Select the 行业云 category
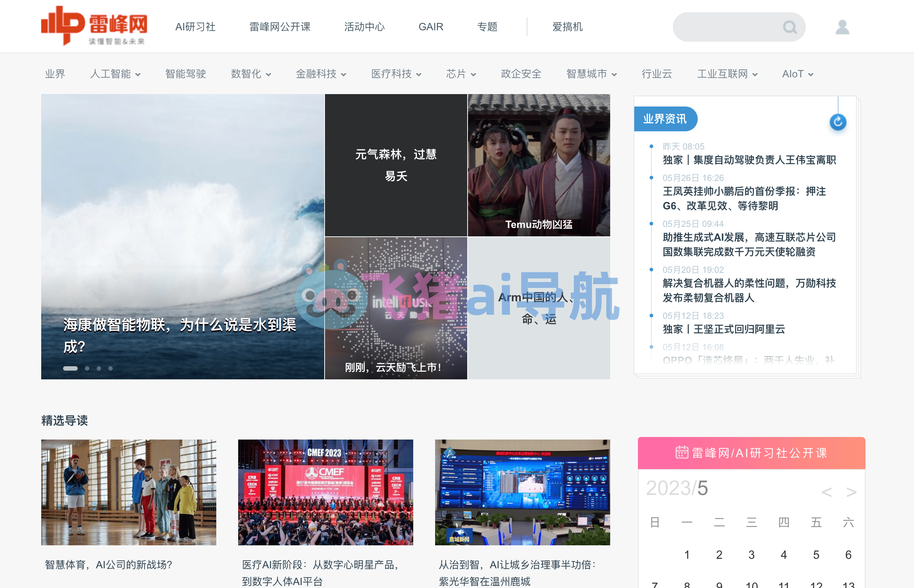This screenshot has width=914, height=588. 657,74
